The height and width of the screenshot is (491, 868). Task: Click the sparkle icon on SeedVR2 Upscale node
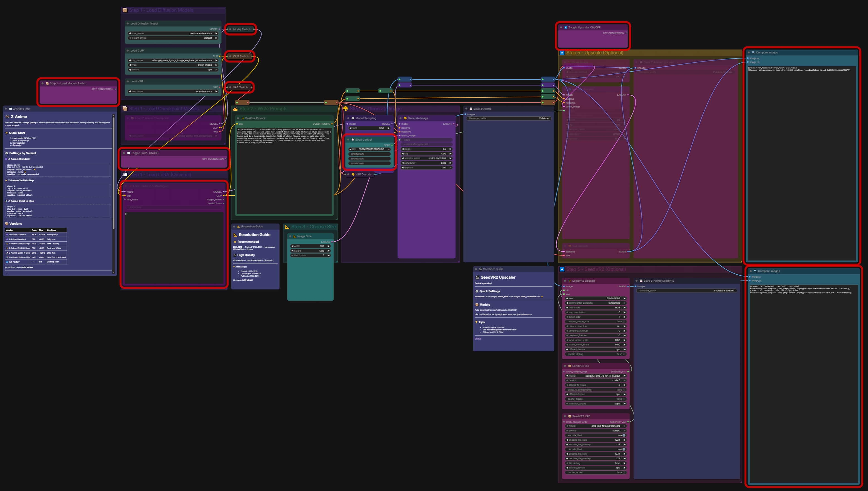click(569, 281)
